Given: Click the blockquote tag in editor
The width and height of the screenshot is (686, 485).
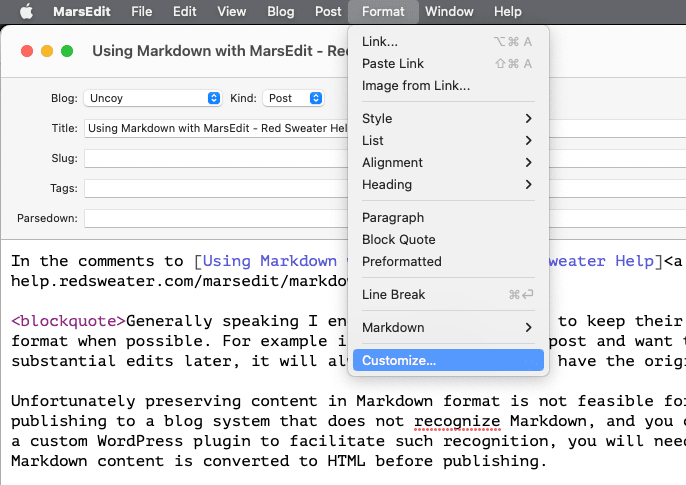Looking at the screenshot, I should (x=68, y=321).
